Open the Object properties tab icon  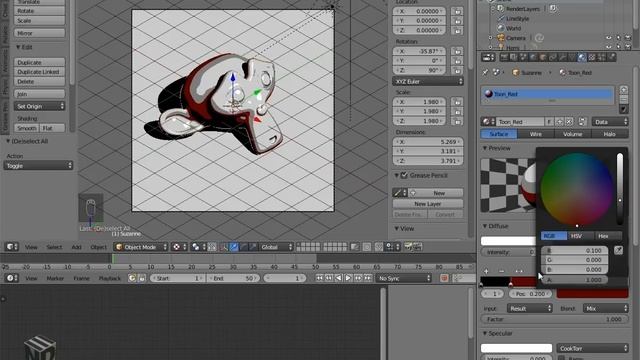tap(543, 57)
